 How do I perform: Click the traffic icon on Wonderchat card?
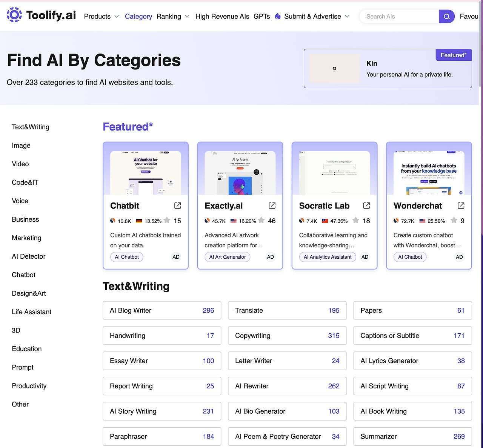(396, 221)
